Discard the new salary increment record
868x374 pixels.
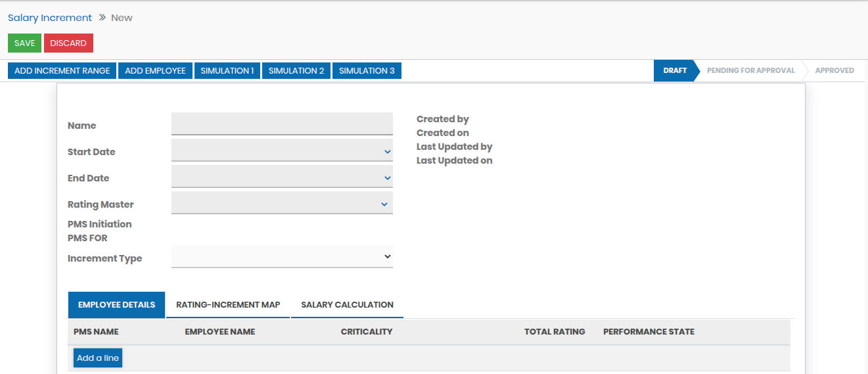pos(68,43)
